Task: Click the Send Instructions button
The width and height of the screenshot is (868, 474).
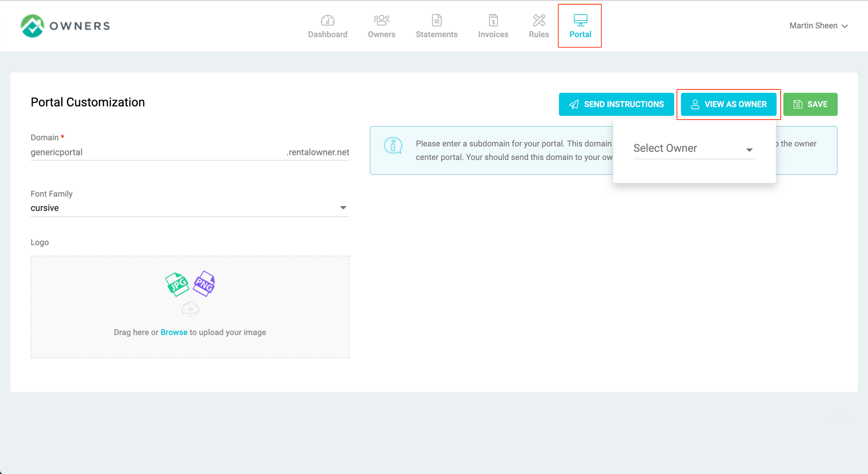Action: [x=616, y=104]
